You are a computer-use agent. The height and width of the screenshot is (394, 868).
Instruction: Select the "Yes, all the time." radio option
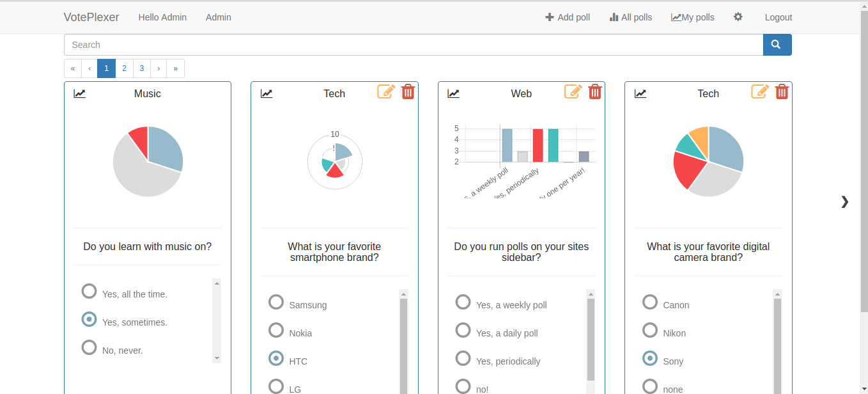click(89, 292)
